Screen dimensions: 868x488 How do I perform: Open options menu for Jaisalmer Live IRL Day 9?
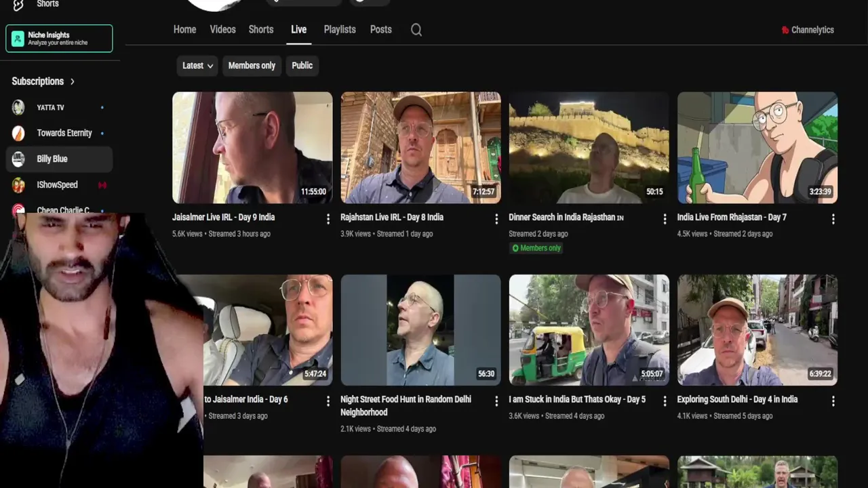[x=328, y=219]
